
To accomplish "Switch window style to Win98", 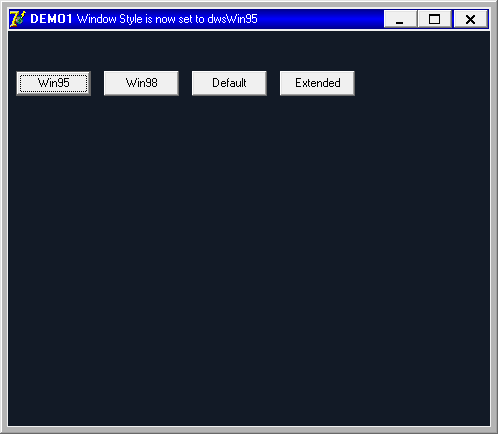I will (141, 83).
